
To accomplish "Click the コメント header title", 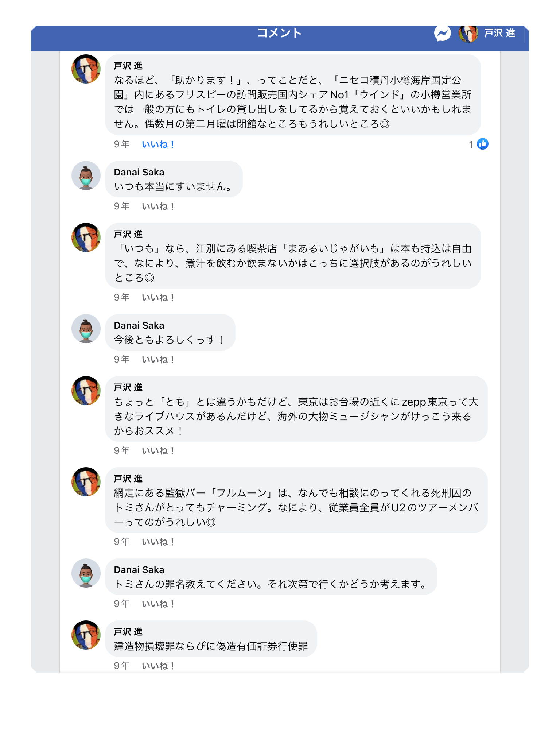I will [x=280, y=33].
